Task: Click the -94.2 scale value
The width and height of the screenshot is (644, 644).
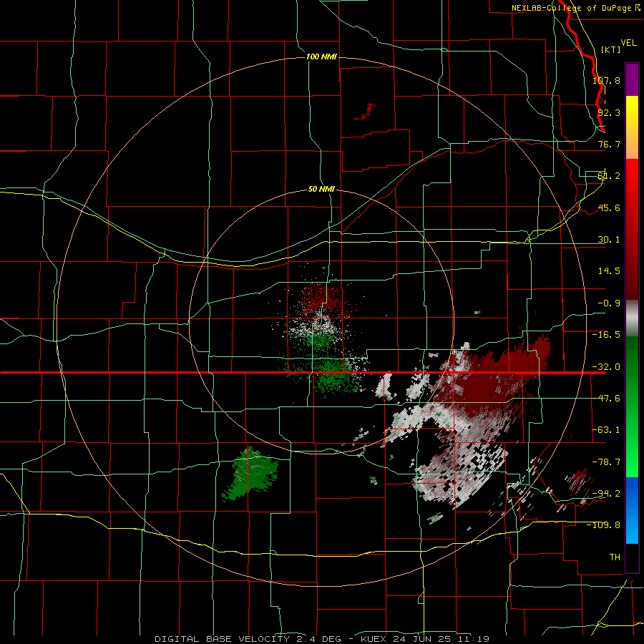Action: pyautogui.click(x=606, y=494)
